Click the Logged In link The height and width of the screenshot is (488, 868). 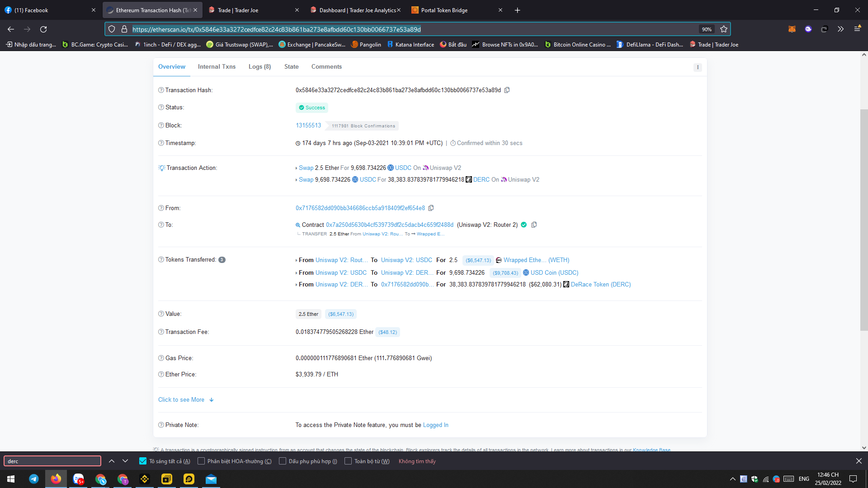pos(435,425)
